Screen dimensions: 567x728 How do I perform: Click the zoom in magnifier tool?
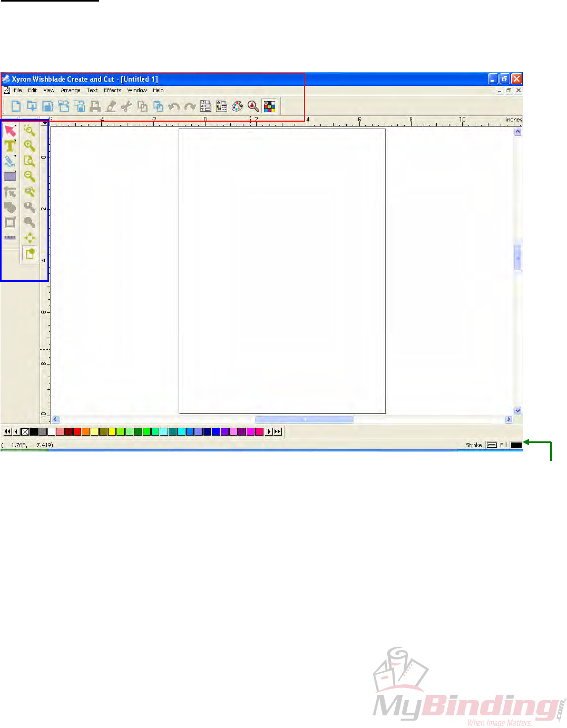(x=30, y=146)
